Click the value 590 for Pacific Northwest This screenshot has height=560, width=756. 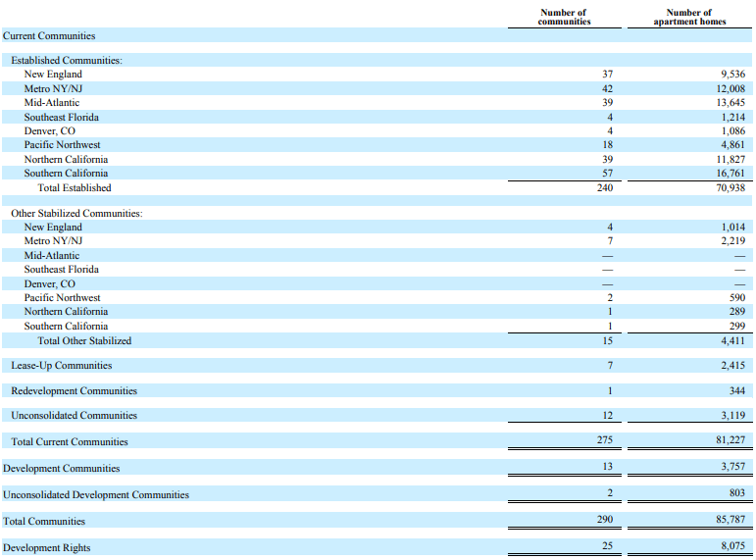737,297
